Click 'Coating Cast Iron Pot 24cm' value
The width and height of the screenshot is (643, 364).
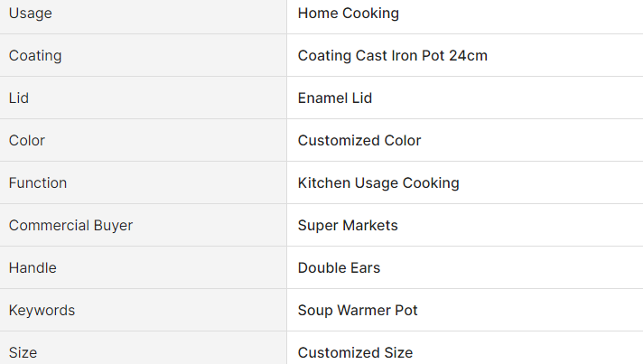tap(392, 55)
